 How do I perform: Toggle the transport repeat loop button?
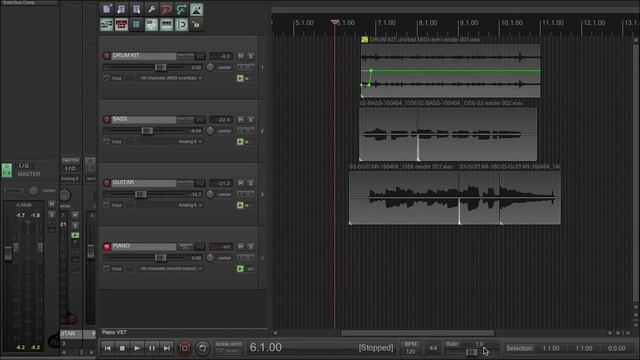(202, 348)
